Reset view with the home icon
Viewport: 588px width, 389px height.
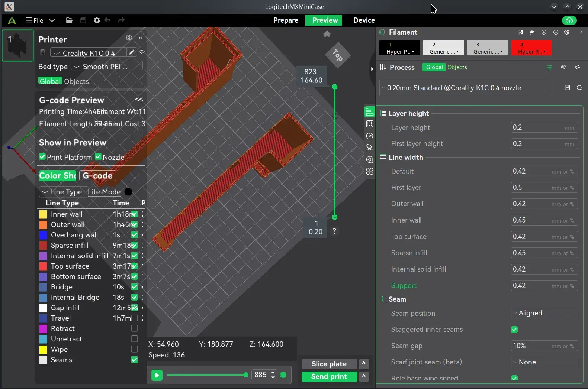point(327,34)
